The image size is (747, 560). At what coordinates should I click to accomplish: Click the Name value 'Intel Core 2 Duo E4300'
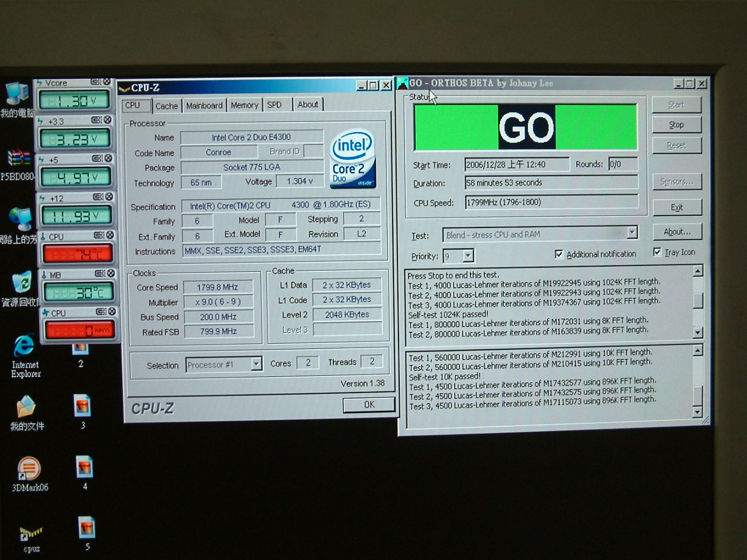tap(252, 137)
